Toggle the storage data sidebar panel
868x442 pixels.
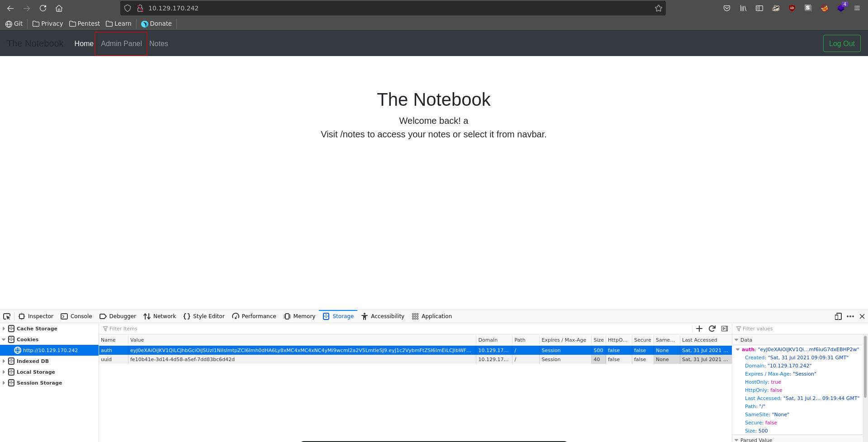(725, 329)
